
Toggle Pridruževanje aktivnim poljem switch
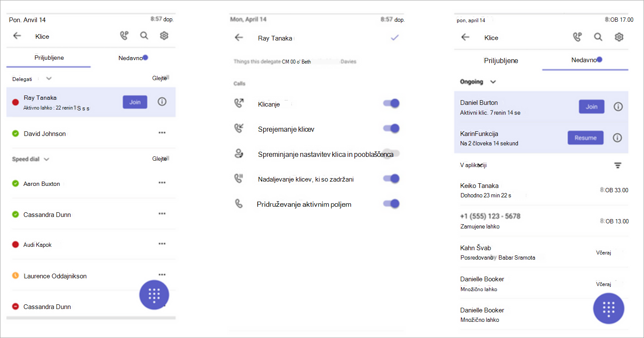coord(392,204)
